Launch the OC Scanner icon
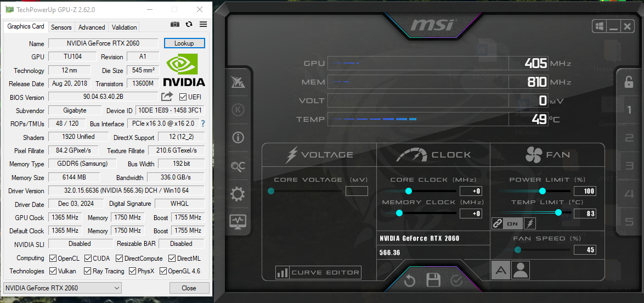644x303 pixels. 238,166
